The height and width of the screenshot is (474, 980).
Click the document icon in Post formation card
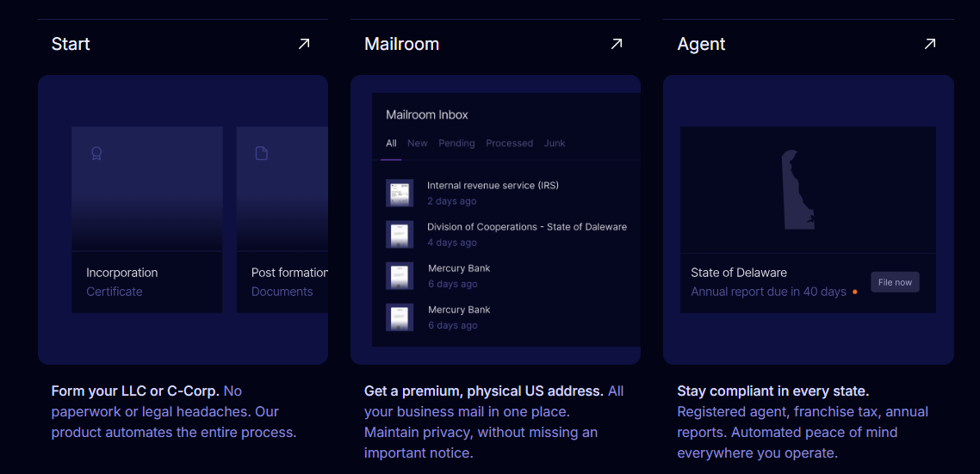[x=262, y=154]
